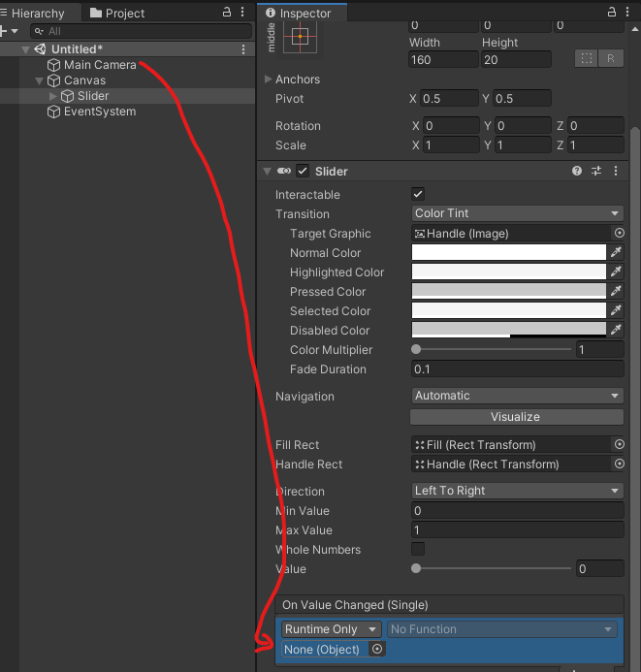641x672 pixels.
Task: Toggle the Slider component enabled checkbox
Action: point(303,171)
